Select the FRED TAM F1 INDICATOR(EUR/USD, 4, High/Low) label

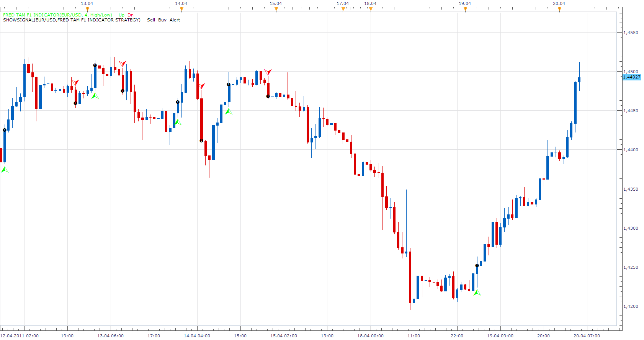pyautogui.click(x=57, y=15)
